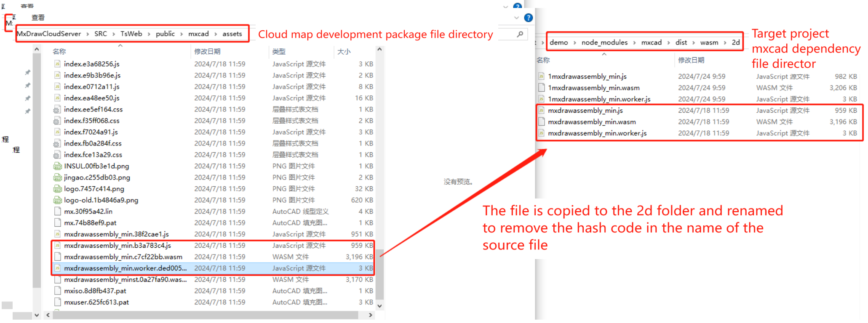Select the mxiso.8d8fb437.pat file
This screenshot has width=868, height=323.
click(x=95, y=291)
